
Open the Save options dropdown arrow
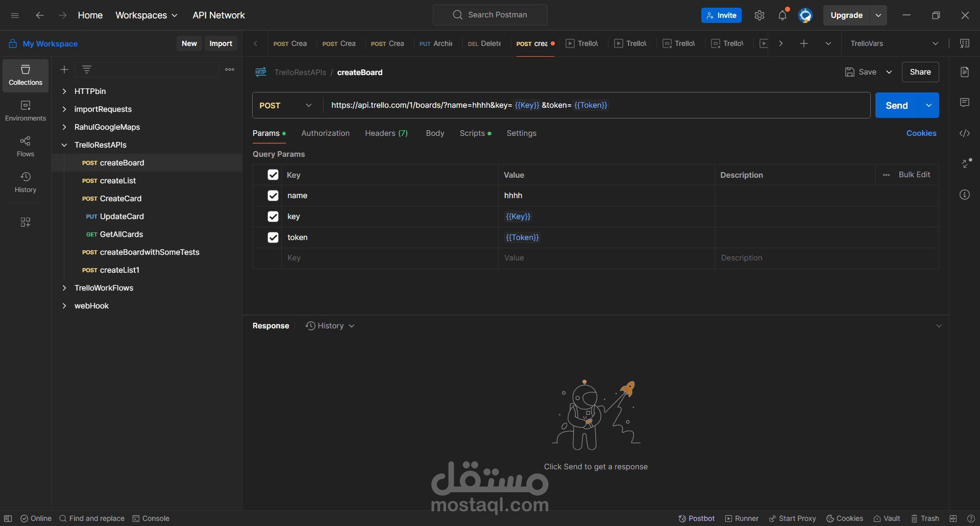[889, 72]
